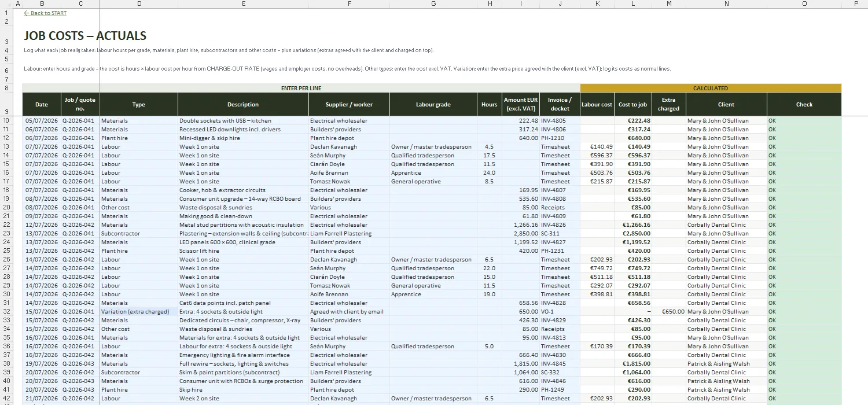This screenshot has width=868, height=405.
Task: Click the Cooker, hob & extractor circuits cell
Action: tap(243, 190)
